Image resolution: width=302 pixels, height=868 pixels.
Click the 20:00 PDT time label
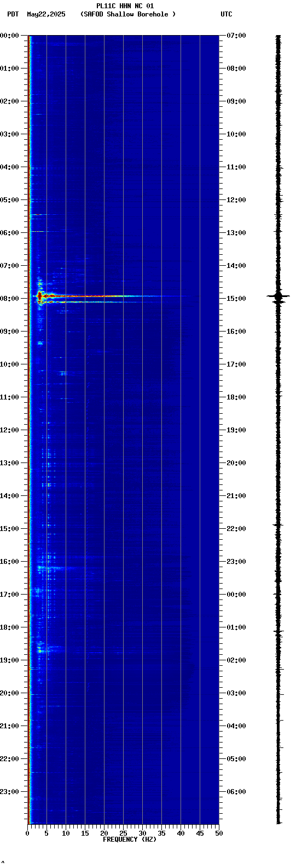pyautogui.click(x=9, y=693)
